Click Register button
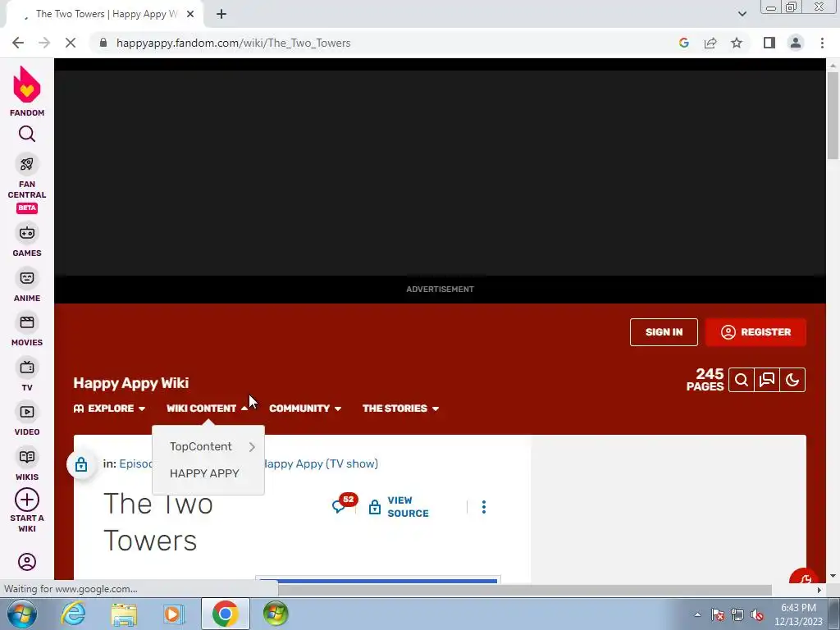 tap(756, 332)
